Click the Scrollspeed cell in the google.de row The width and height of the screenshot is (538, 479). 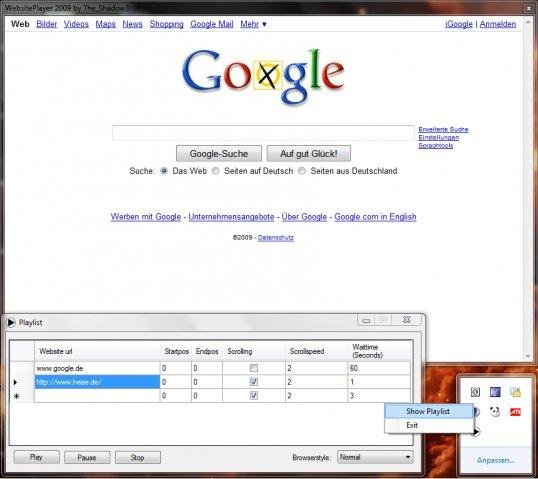pos(316,368)
